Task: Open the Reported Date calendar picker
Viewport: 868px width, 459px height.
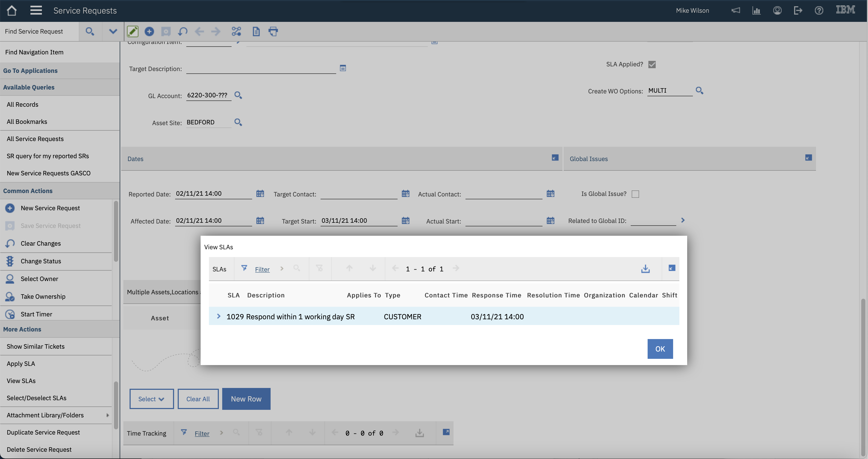Action: pos(260,193)
